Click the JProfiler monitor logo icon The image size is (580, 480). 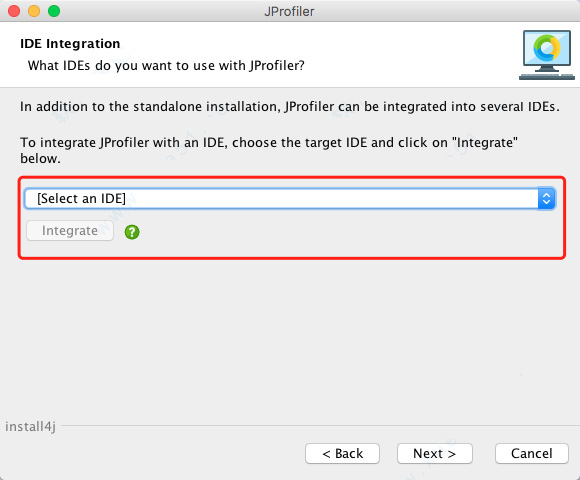click(547, 55)
